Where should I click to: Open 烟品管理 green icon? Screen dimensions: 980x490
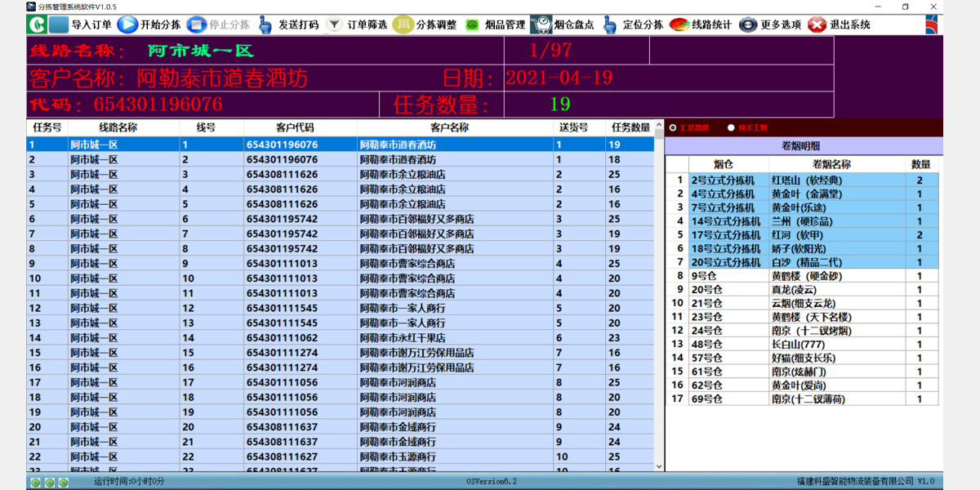click(x=472, y=24)
